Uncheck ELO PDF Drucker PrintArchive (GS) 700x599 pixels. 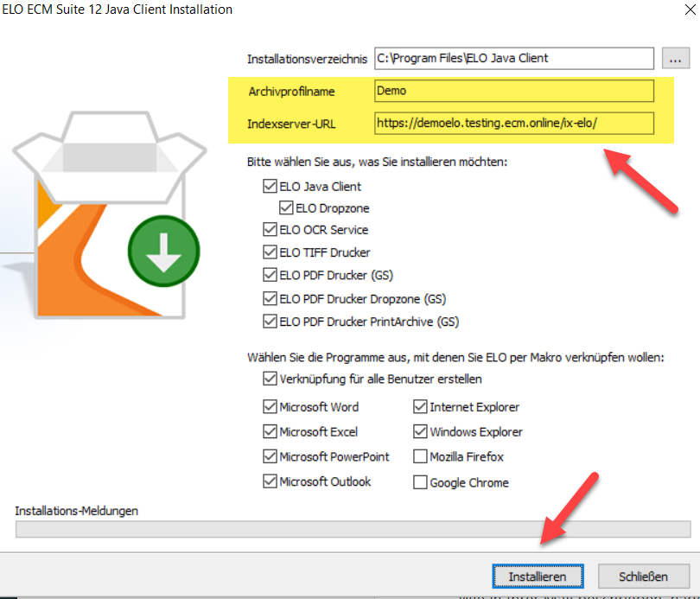click(270, 322)
